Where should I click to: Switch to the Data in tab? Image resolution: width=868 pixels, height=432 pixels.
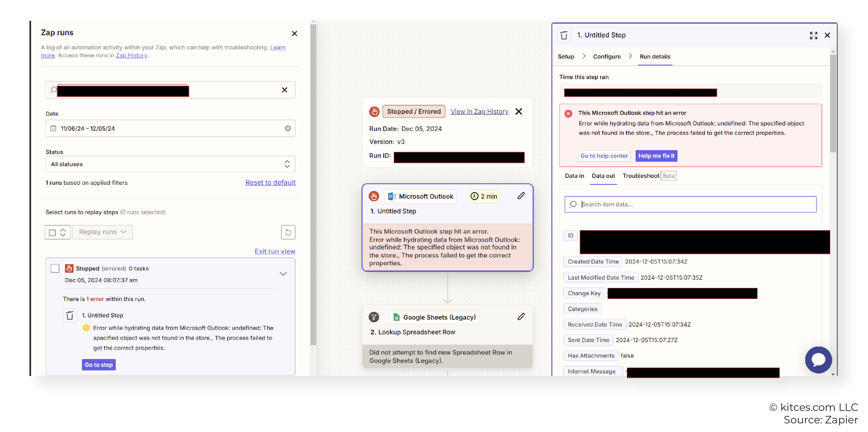[575, 176]
